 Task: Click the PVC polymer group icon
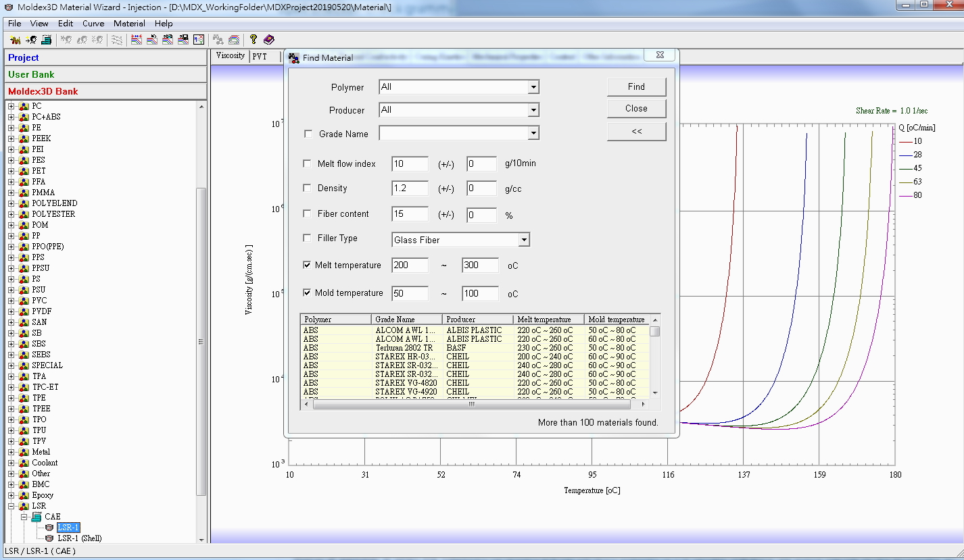tap(24, 301)
